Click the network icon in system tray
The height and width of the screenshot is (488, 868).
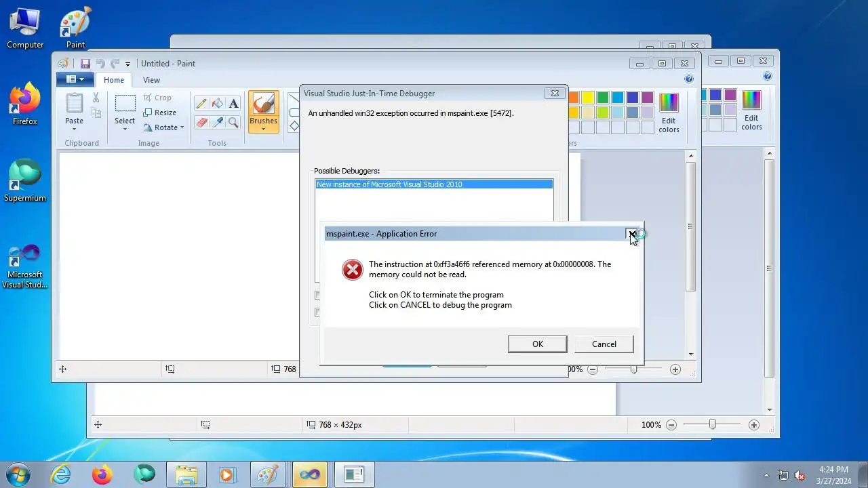tap(783, 475)
